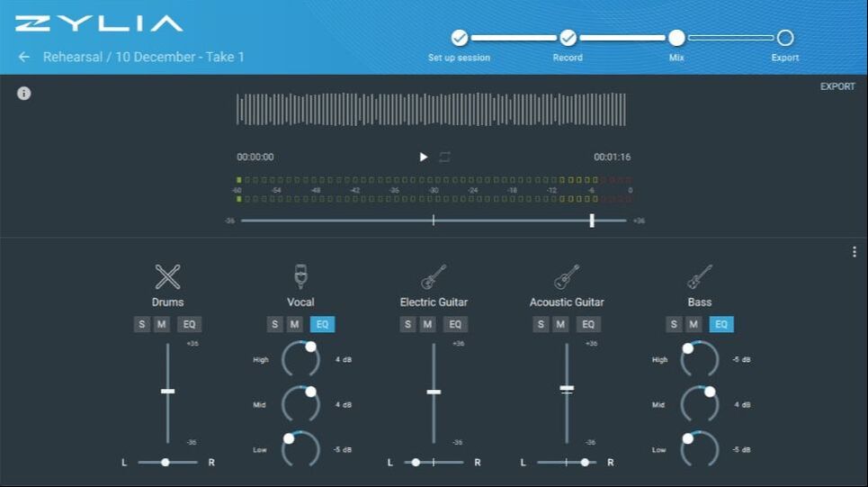Click the 00:01:16 total duration text

click(x=613, y=158)
